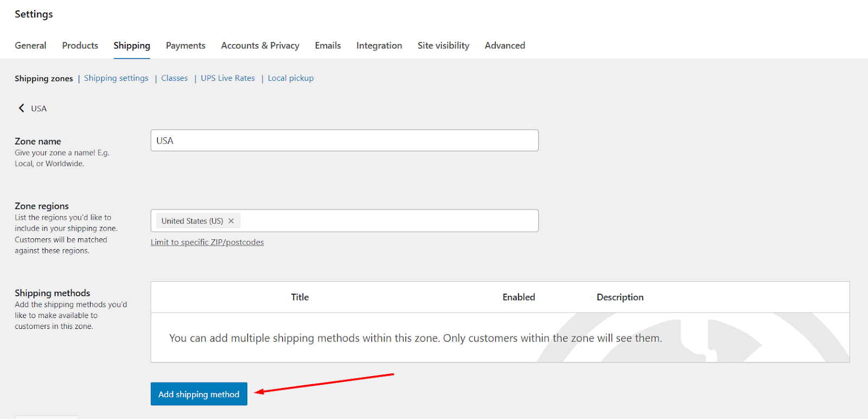
Task: Open the Local pickup section
Action: (x=291, y=78)
